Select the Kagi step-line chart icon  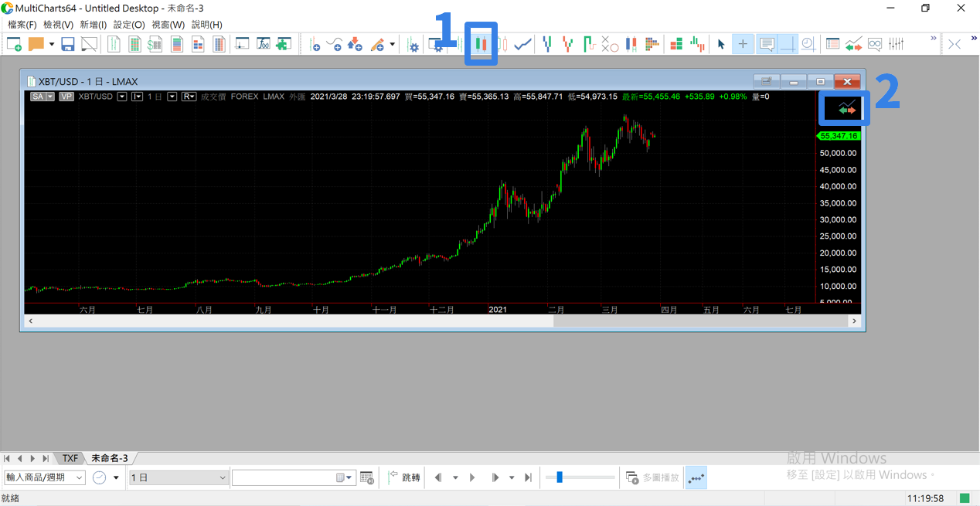[x=589, y=44]
